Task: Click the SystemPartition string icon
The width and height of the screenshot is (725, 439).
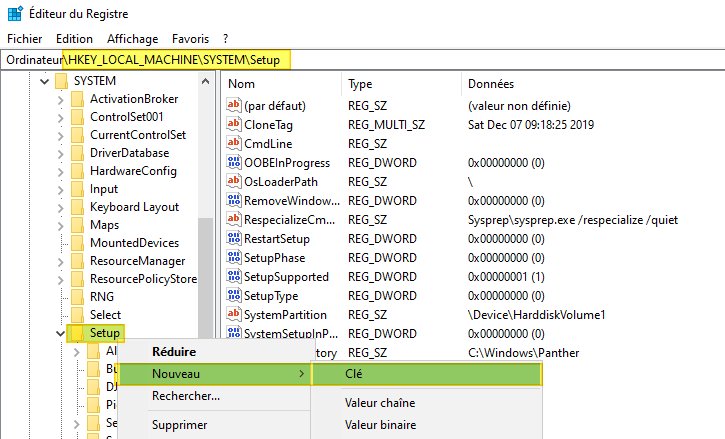Action: pyautogui.click(x=233, y=313)
